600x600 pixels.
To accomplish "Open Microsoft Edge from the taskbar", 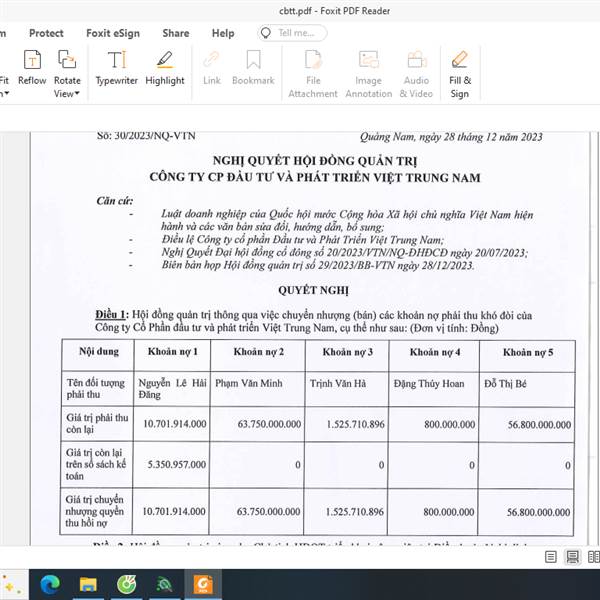I will pyautogui.click(x=50, y=584).
